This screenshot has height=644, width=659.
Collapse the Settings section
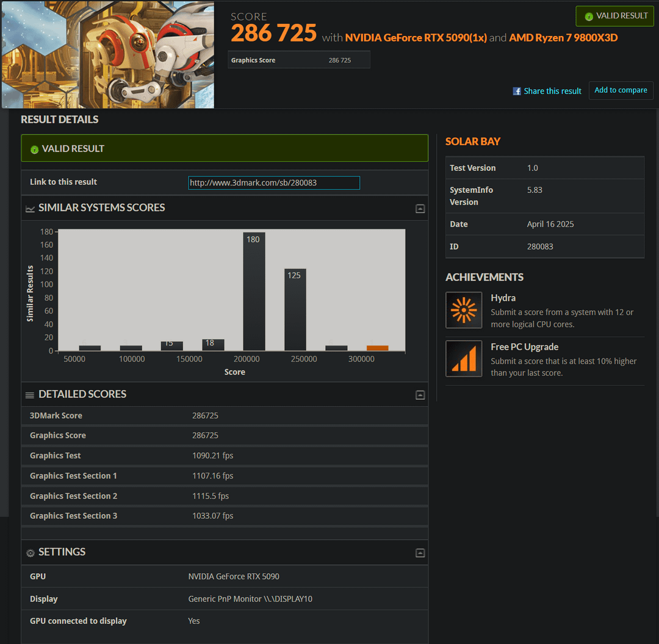pos(420,553)
